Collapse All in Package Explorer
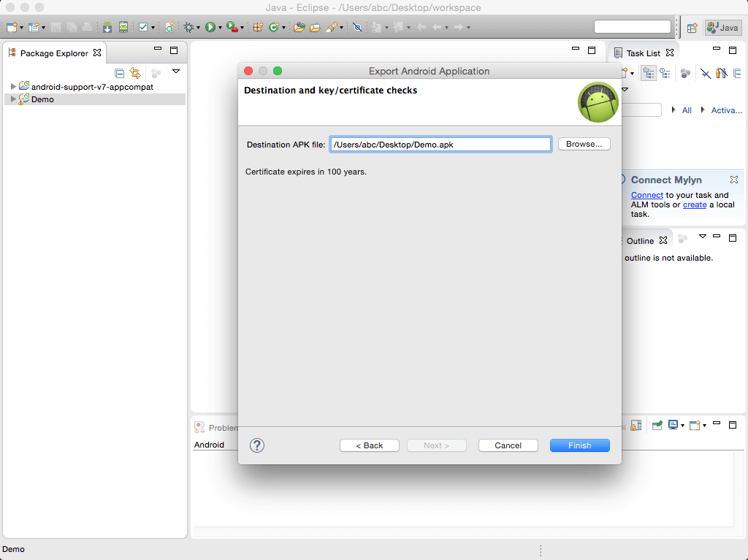Image resolution: width=748 pixels, height=560 pixels. 119,73
